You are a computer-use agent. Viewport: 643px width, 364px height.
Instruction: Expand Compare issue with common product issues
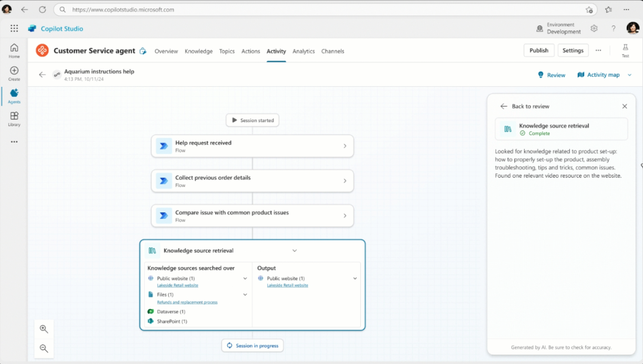pyautogui.click(x=345, y=215)
